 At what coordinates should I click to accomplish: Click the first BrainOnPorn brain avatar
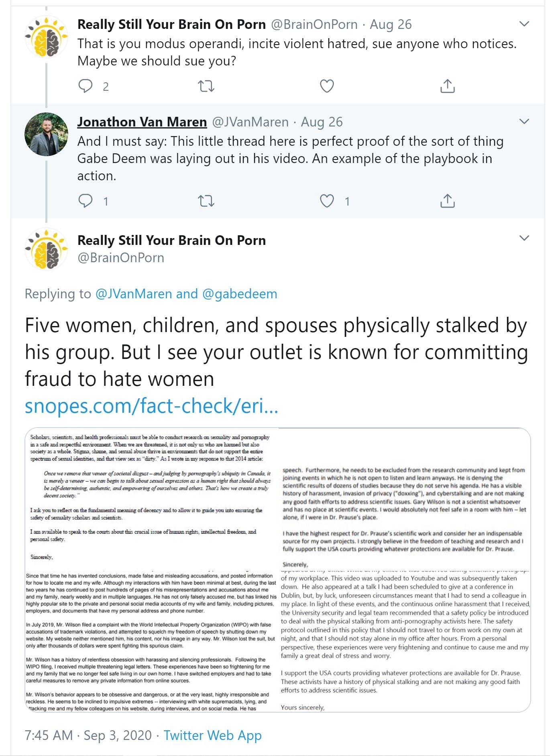coord(46,37)
